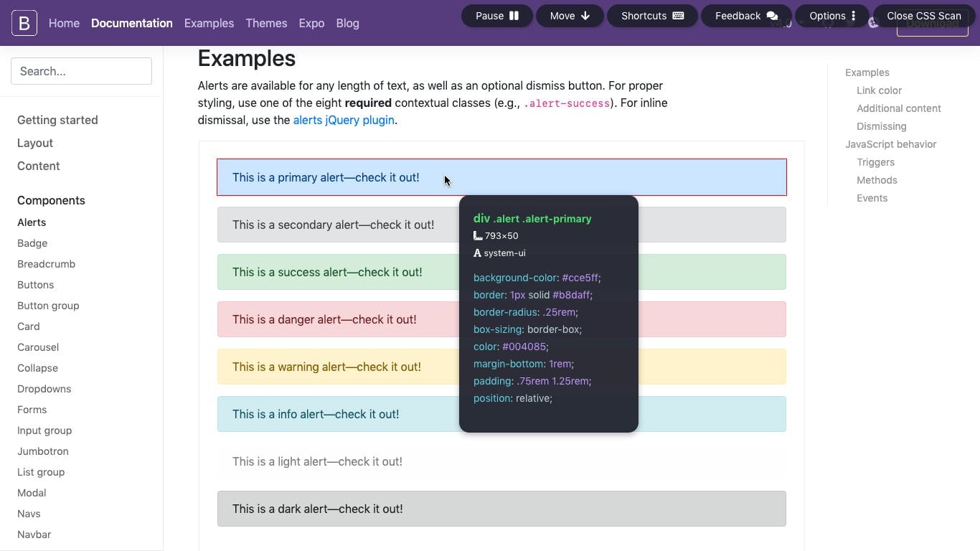Open the Options three-dots menu icon
Viewport: 980px width, 551px height.
click(853, 16)
